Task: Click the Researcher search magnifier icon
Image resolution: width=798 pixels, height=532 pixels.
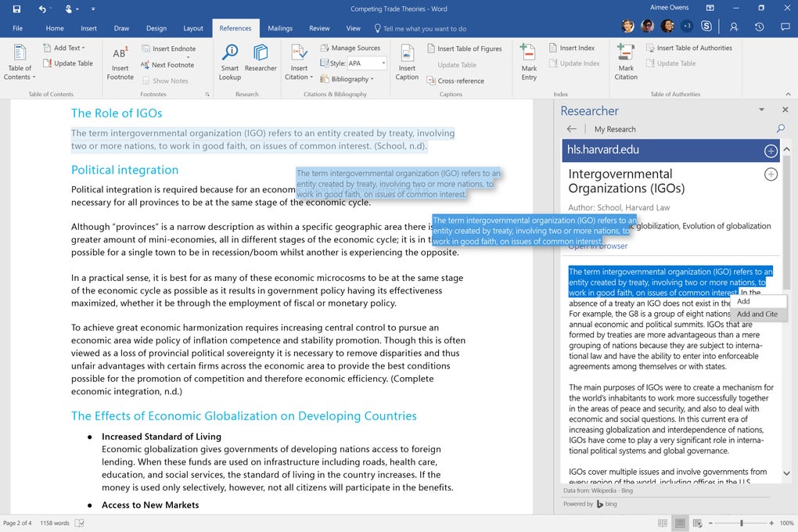Action: (780, 129)
